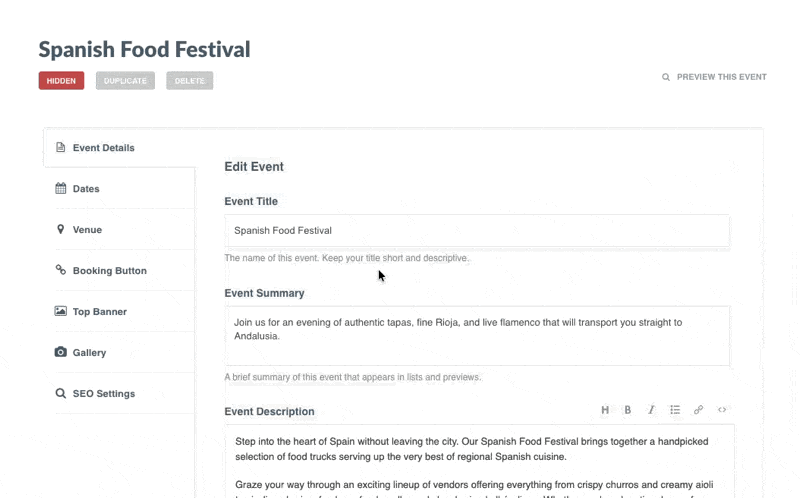Apply heading format in description toolbar
This screenshot has height=498, width=800.
tap(605, 410)
